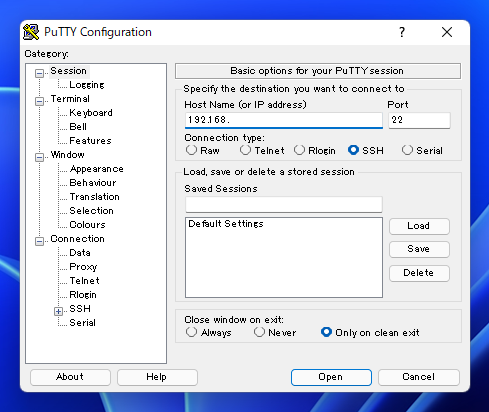489x412 pixels.
Task: Click the Delete session button
Action: point(419,273)
